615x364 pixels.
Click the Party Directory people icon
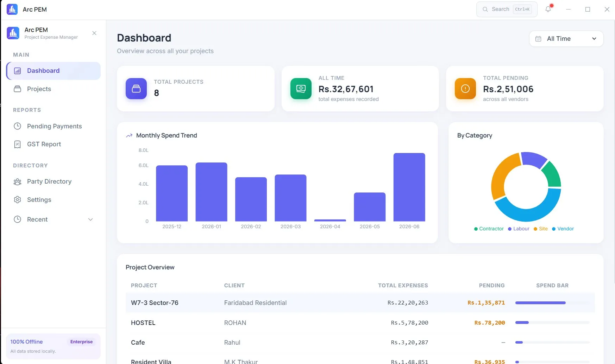[17, 181]
